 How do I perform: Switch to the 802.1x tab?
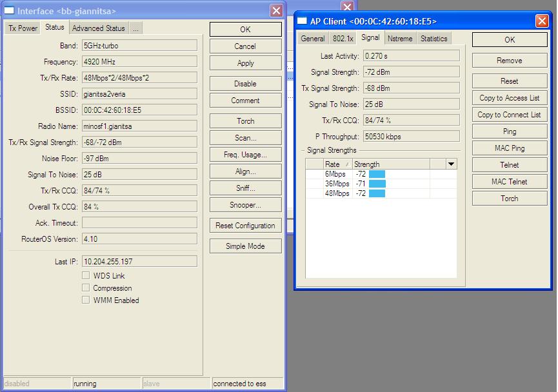click(x=343, y=39)
